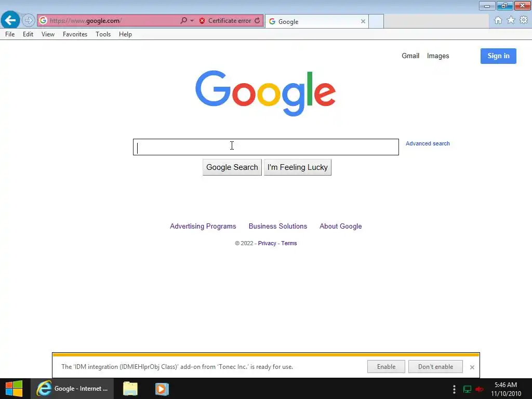The height and width of the screenshot is (399, 532).
Task: Click the blue Sign in button
Action: pyautogui.click(x=498, y=56)
